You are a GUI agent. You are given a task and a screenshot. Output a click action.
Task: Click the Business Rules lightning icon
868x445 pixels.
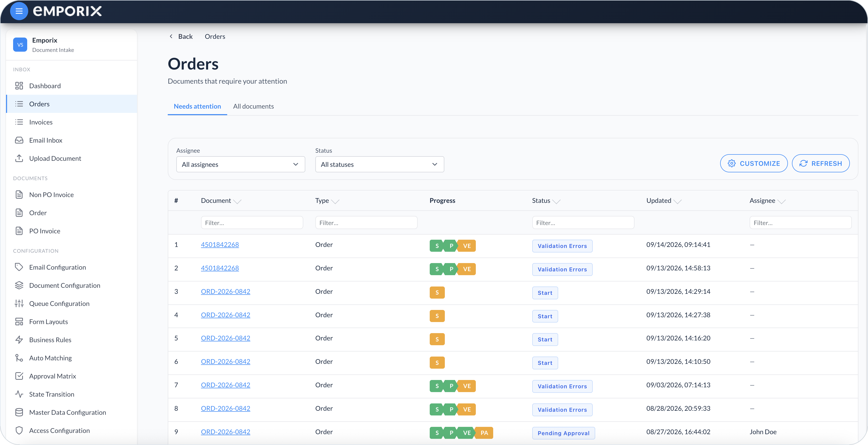click(19, 339)
